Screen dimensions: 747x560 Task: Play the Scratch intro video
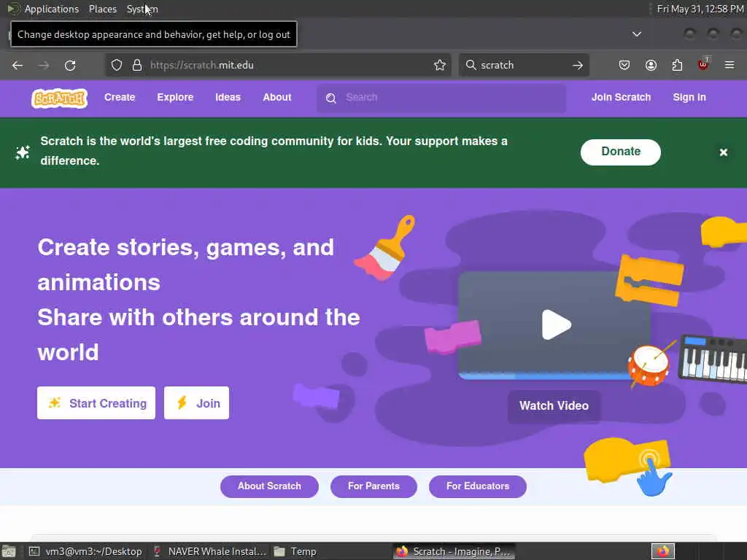tap(556, 324)
